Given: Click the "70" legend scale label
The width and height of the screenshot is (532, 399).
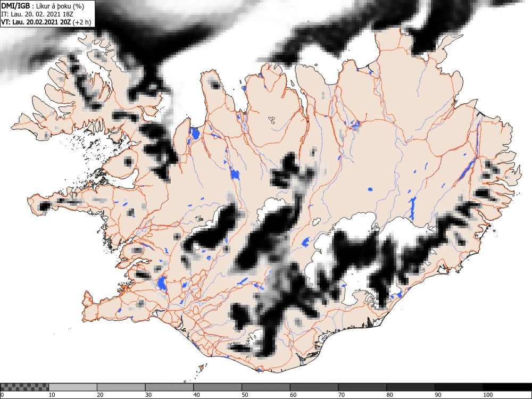Looking at the screenshot, I should [x=342, y=395].
